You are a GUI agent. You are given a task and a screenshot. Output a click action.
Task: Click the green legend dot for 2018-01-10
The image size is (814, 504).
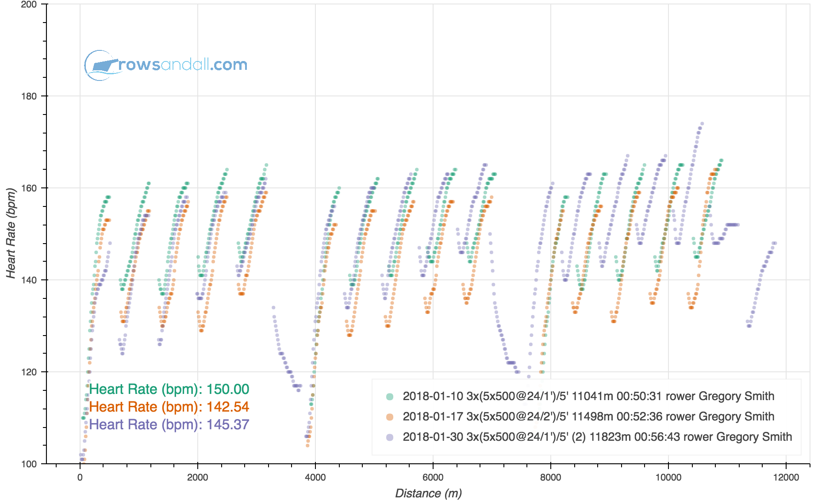(390, 397)
